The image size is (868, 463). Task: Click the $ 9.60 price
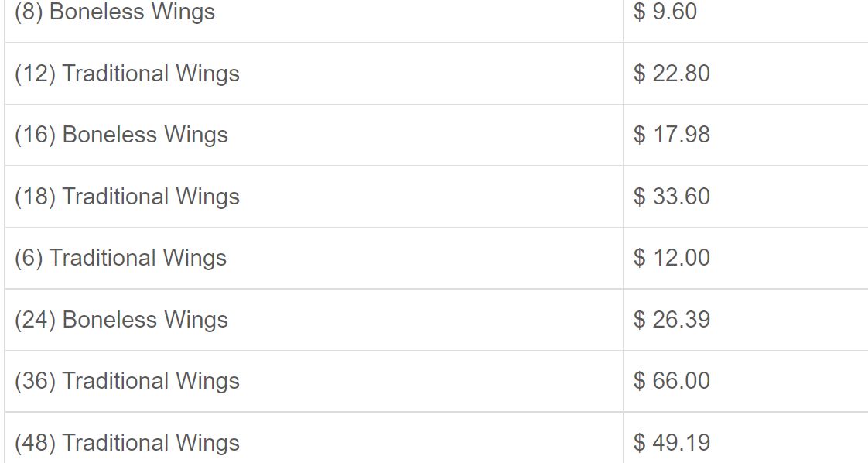pos(665,12)
